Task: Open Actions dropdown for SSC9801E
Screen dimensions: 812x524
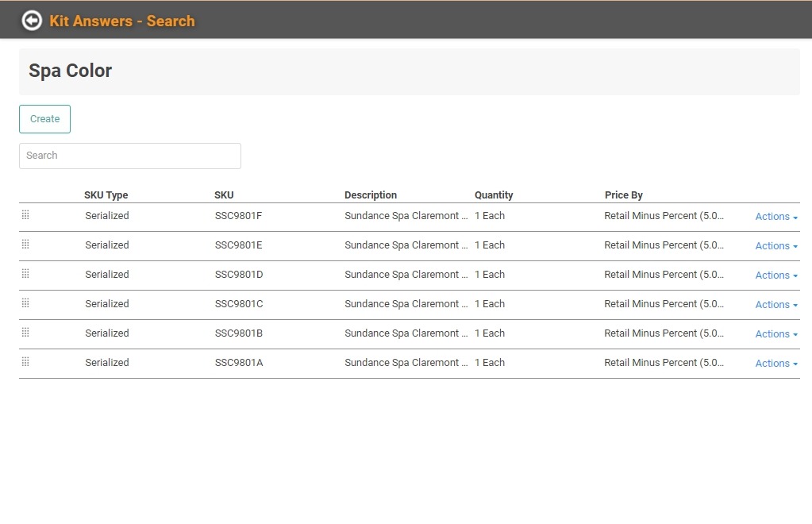Action: (x=775, y=246)
